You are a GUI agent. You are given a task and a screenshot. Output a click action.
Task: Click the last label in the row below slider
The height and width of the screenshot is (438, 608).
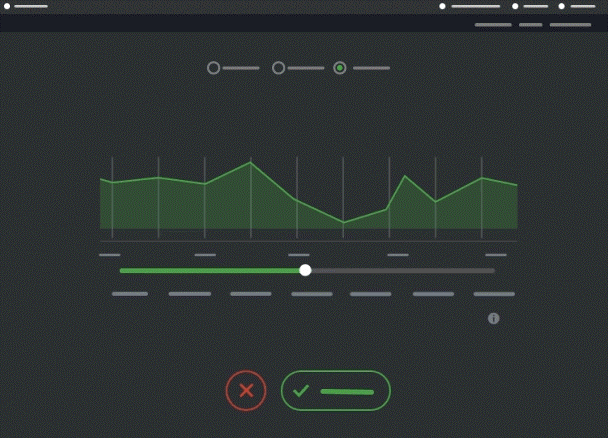pos(494,294)
